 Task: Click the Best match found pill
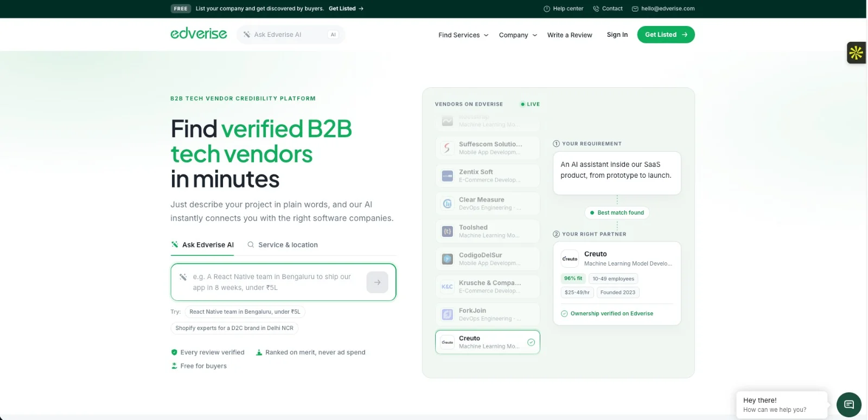(x=617, y=213)
